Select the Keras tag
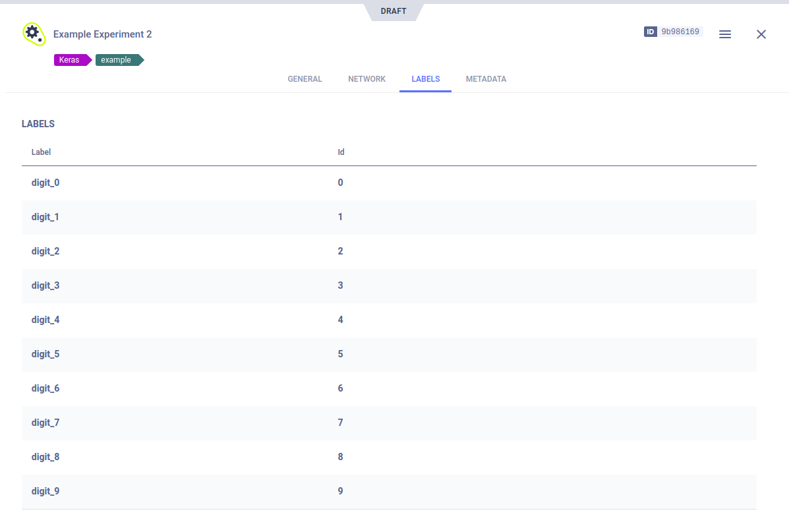This screenshot has height=532, width=789. tap(73, 60)
